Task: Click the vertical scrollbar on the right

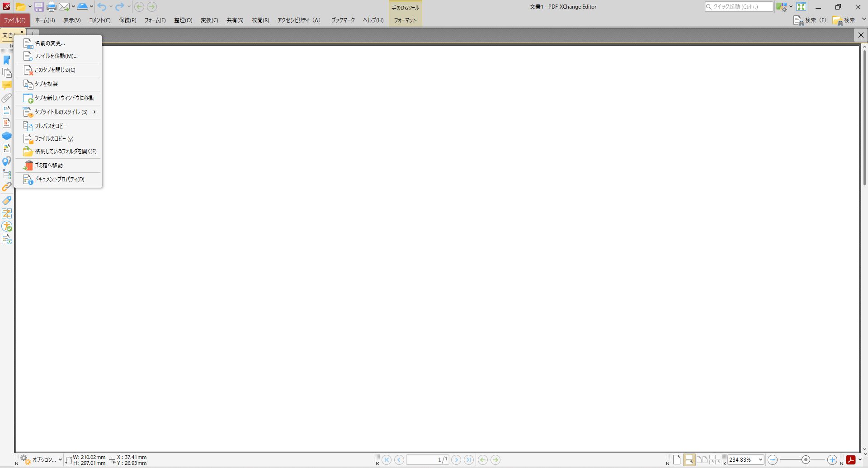Action: click(864, 117)
